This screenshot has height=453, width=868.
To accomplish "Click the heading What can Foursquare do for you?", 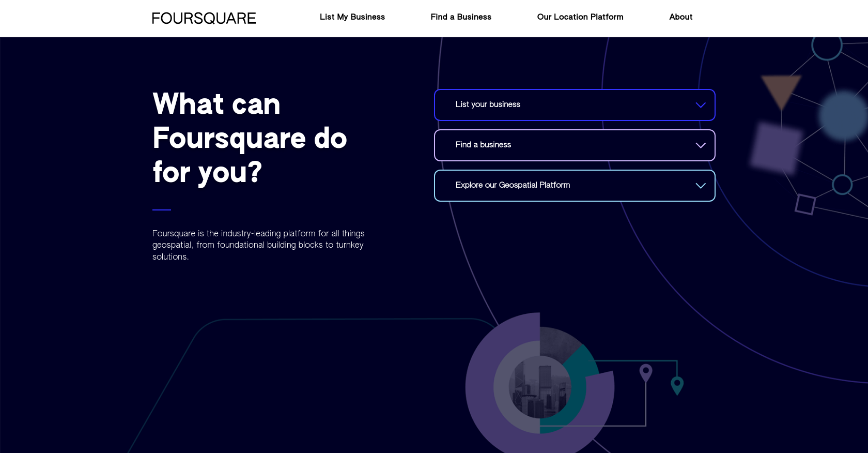I will [250, 138].
